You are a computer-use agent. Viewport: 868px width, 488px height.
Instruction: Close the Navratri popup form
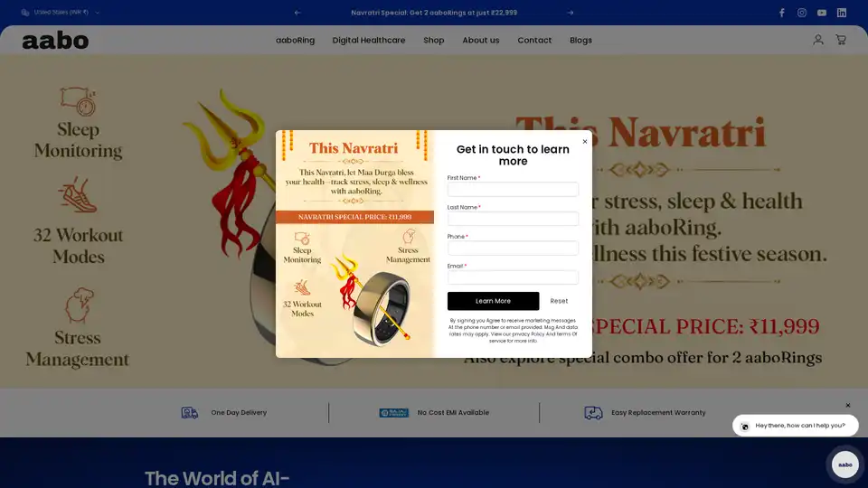click(x=584, y=141)
